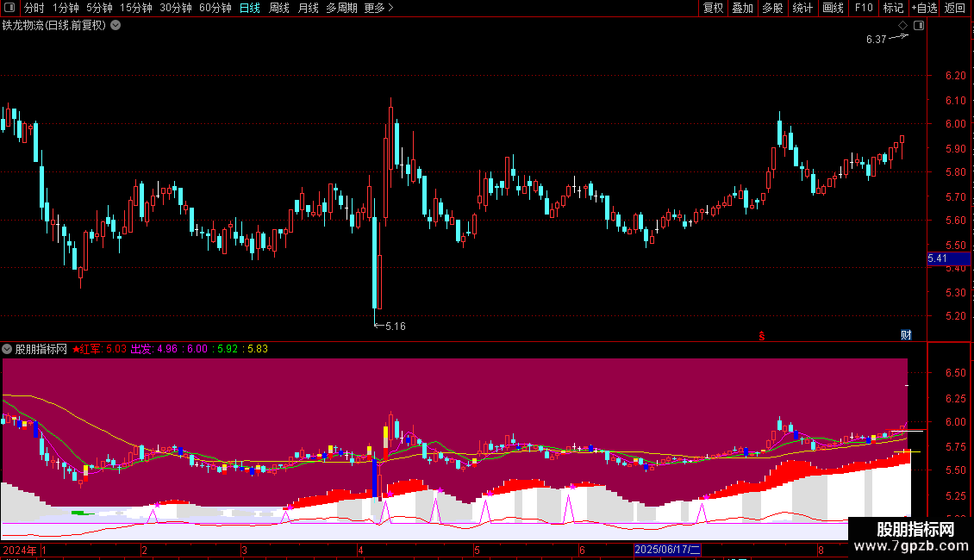Click month 8 on the date axis

click(x=821, y=550)
